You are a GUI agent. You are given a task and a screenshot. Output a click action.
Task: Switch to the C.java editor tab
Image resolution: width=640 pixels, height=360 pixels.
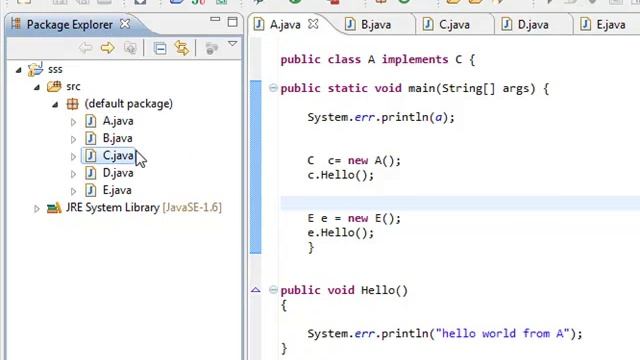(454, 24)
